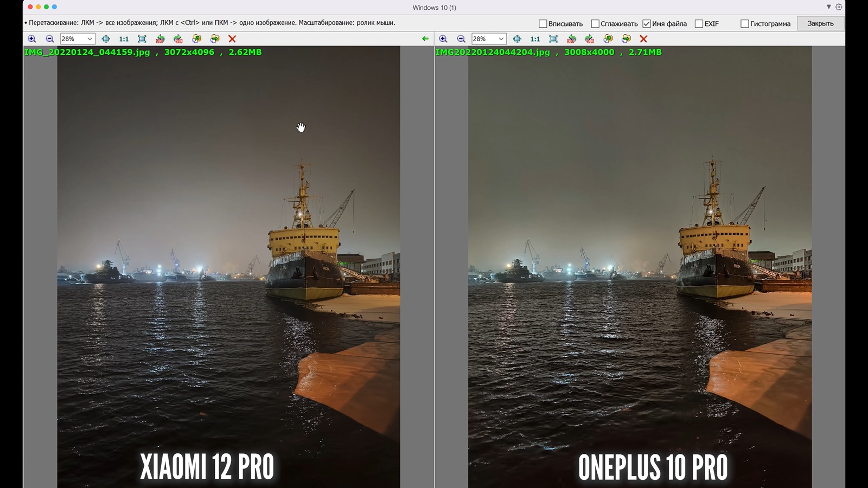
Task: Click green left arrow between panels
Action: [x=425, y=39]
